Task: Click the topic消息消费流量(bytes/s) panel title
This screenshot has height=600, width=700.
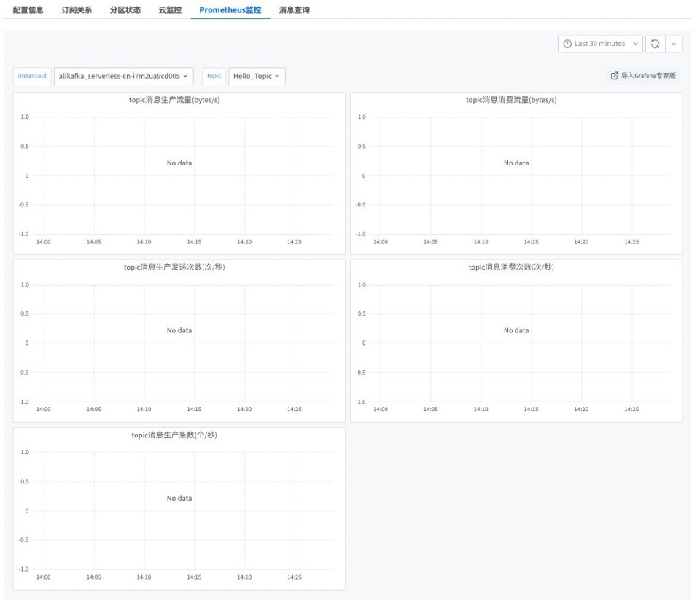Action: [x=516, y=100]
